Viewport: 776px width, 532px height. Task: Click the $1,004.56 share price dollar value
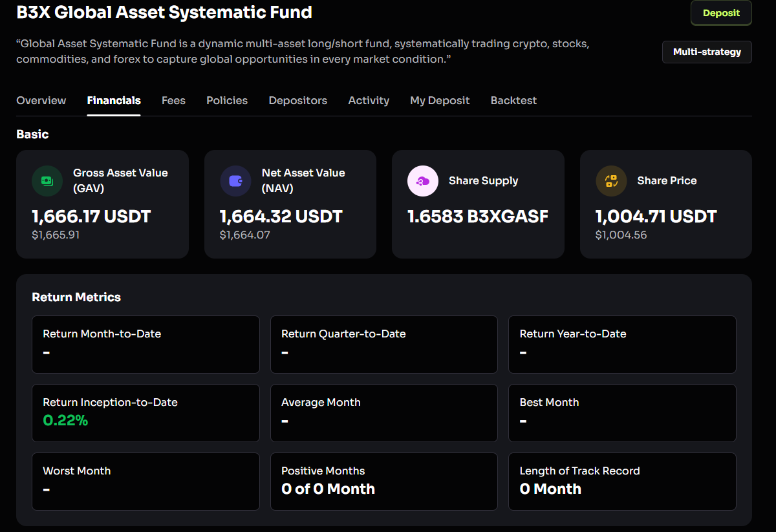click(x=621, y=235)
